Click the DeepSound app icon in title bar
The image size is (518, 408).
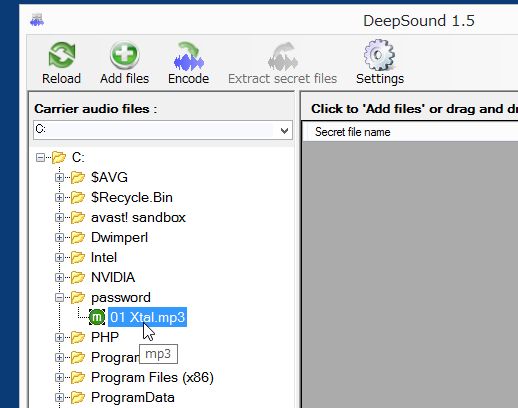point(37,20)
